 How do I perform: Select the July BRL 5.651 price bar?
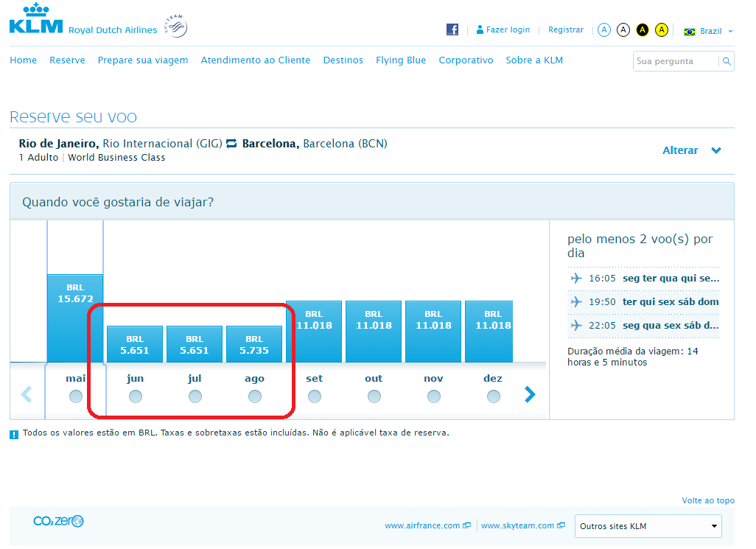click(x=195, y=344)
